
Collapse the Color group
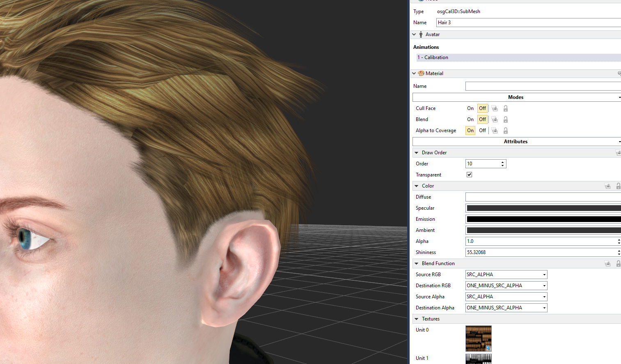(417, 186)
